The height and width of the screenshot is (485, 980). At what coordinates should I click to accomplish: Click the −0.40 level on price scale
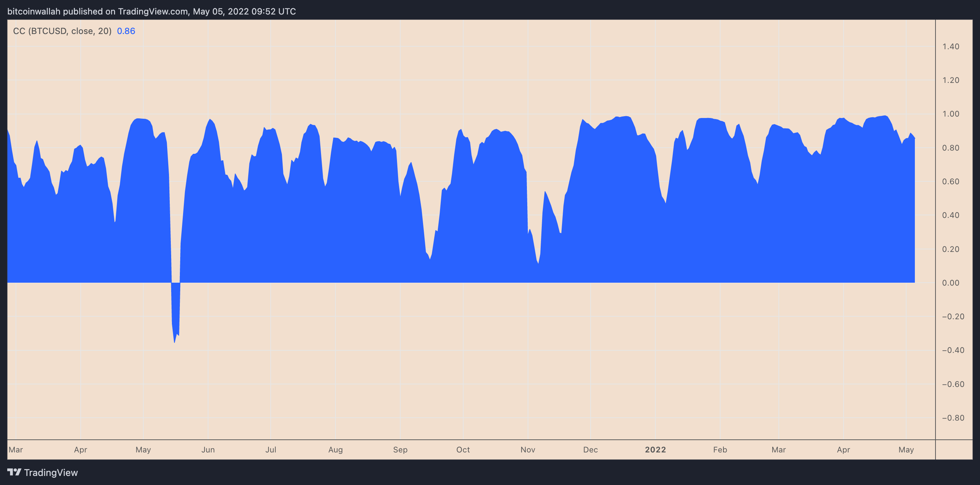tap(952, 350)
